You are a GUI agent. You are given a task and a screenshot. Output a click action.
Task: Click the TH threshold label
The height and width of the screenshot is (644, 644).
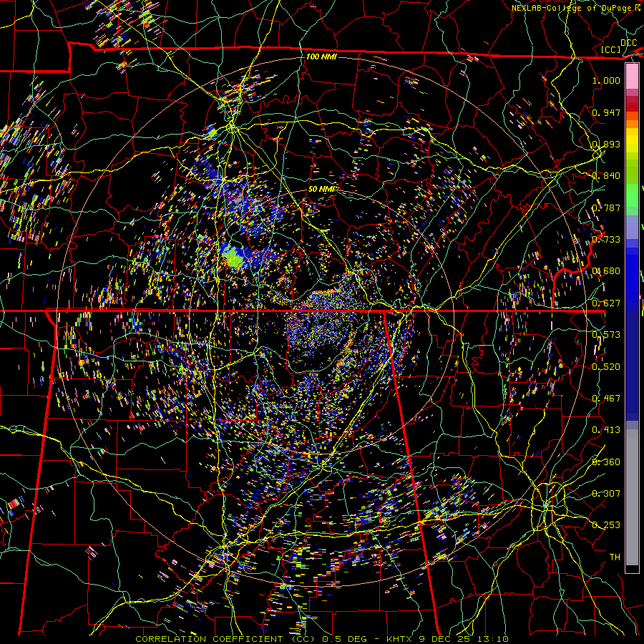coord(615,557)
